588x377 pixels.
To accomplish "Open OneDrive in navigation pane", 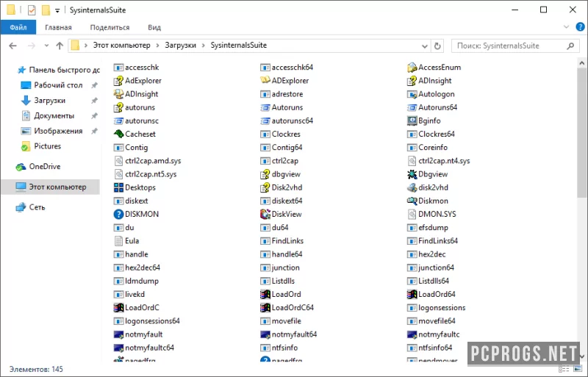I will pyautogui.click(x=45, y=167).
